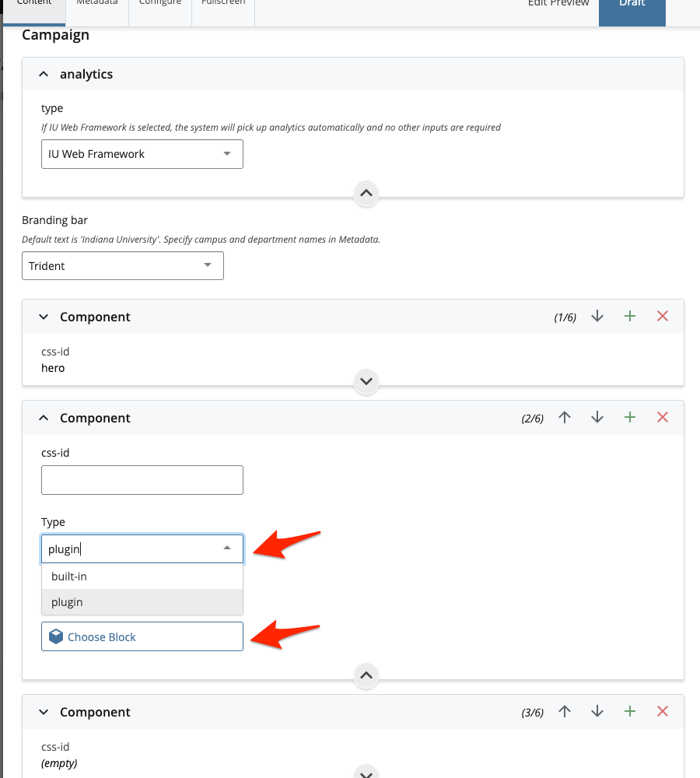Move Component 2/6 down with arrow icon

[x=597, y=417]
